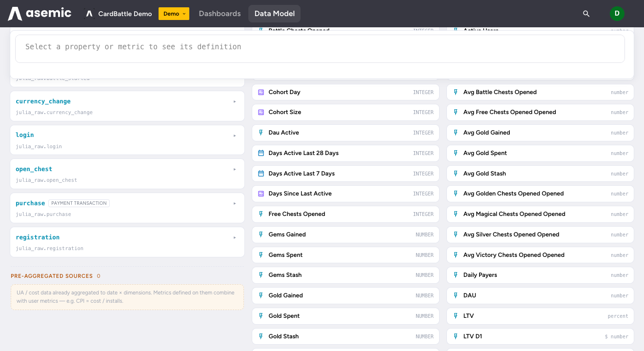
Task: Expand the login source
Action: click(x=235, y=136)
